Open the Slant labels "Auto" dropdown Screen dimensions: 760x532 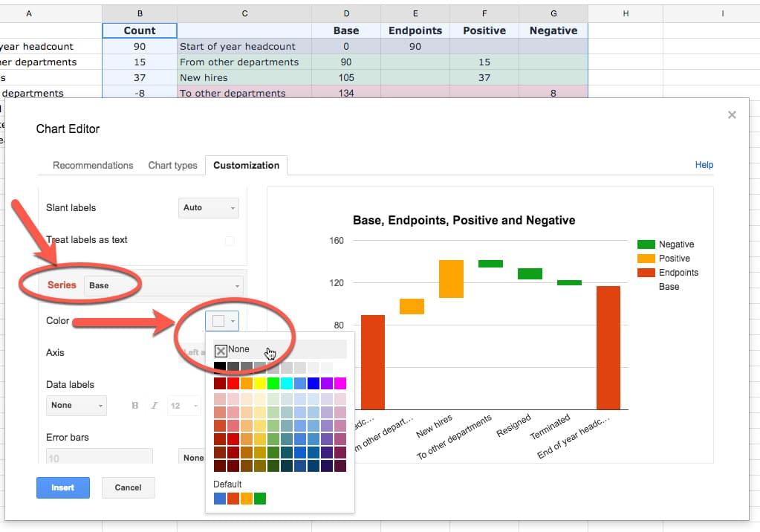pos(208,208)
